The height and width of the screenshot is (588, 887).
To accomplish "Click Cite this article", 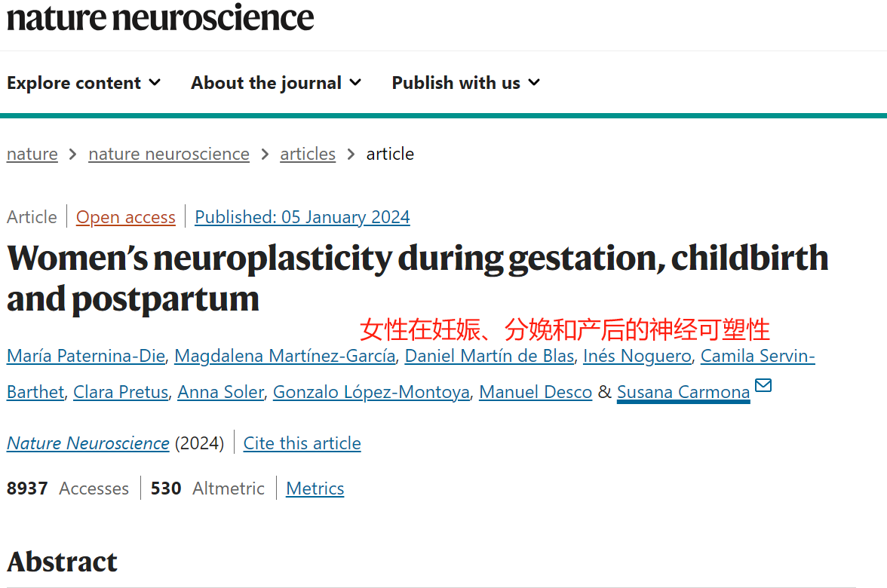I will pyautogui.click(x=302, y=443).
